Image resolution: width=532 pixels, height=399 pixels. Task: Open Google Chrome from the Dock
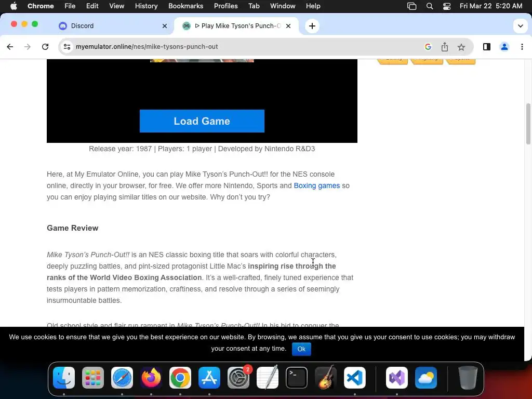(180, 378)
